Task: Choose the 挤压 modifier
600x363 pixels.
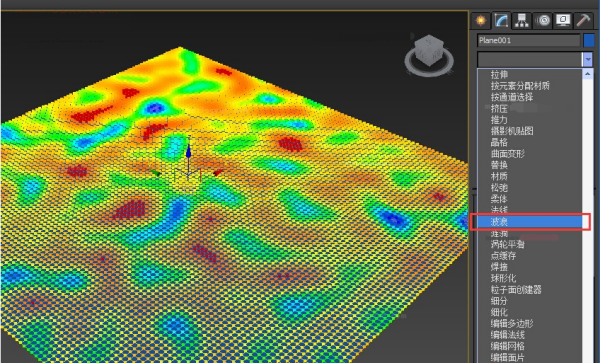Action: point(499,109)
